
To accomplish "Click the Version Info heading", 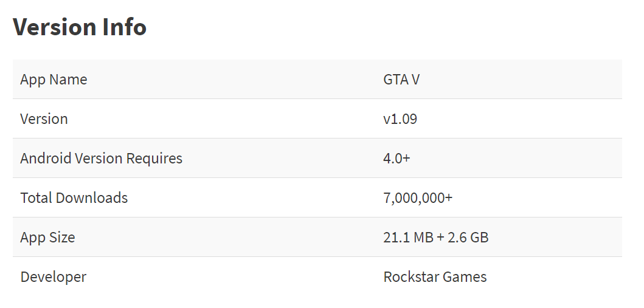I will (80, 27).
